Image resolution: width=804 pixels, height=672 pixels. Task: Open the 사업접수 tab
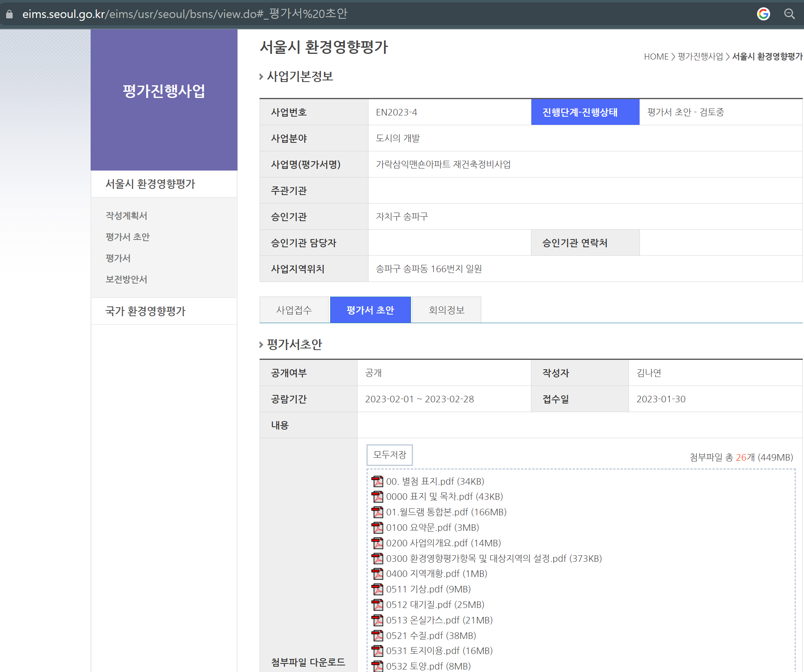[x=294, y=310]
